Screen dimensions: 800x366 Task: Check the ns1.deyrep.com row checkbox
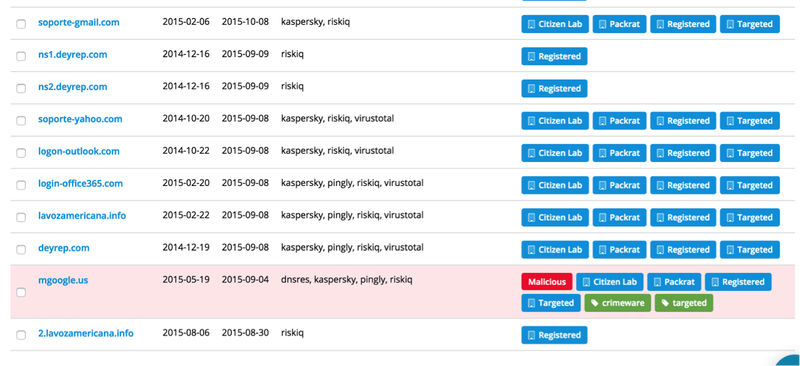pyautogui.click(x=21, y=56)
